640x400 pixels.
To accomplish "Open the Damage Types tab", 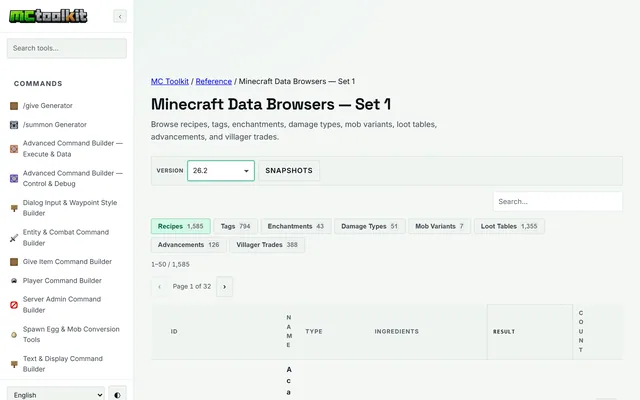I will click(x=369, y=226).
